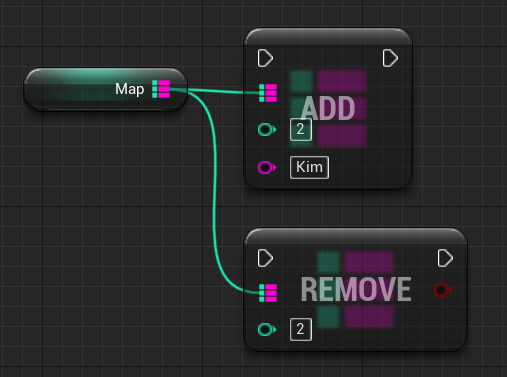Select the REMOVE node by its title bar

click(x=356, y=236)
